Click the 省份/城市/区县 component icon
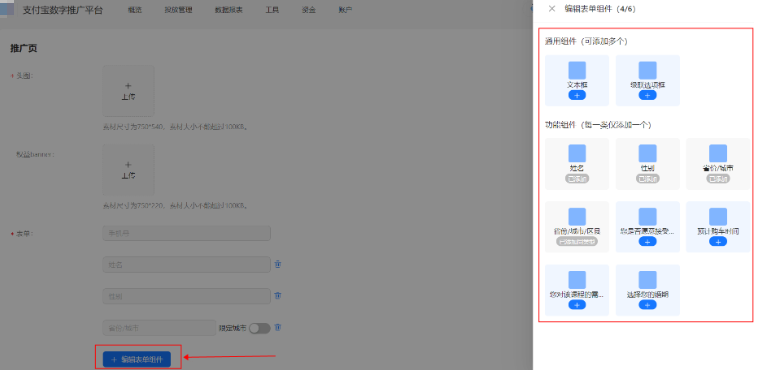 pyautogui.click(x=577, y=216)
